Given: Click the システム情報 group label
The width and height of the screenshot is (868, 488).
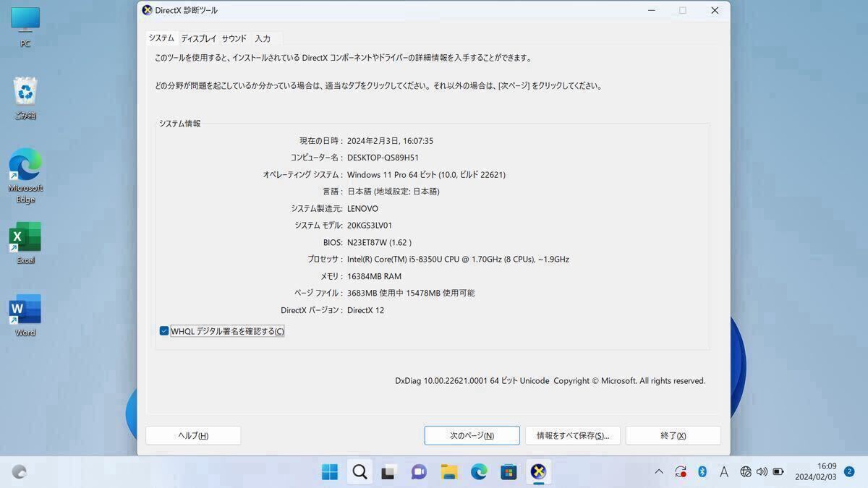Looking at the screenshot, I should [180, 124].
